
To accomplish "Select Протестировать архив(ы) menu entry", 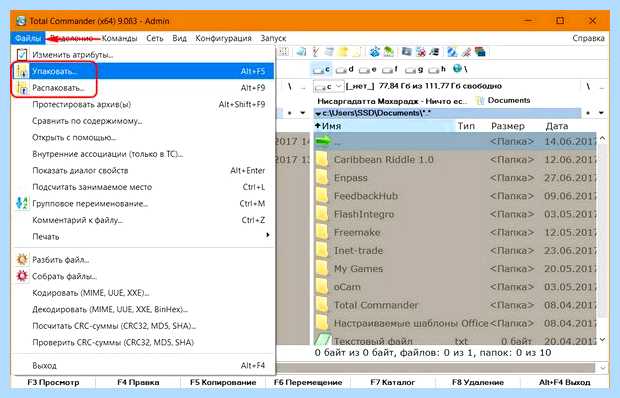I will [x=144, y=104].
